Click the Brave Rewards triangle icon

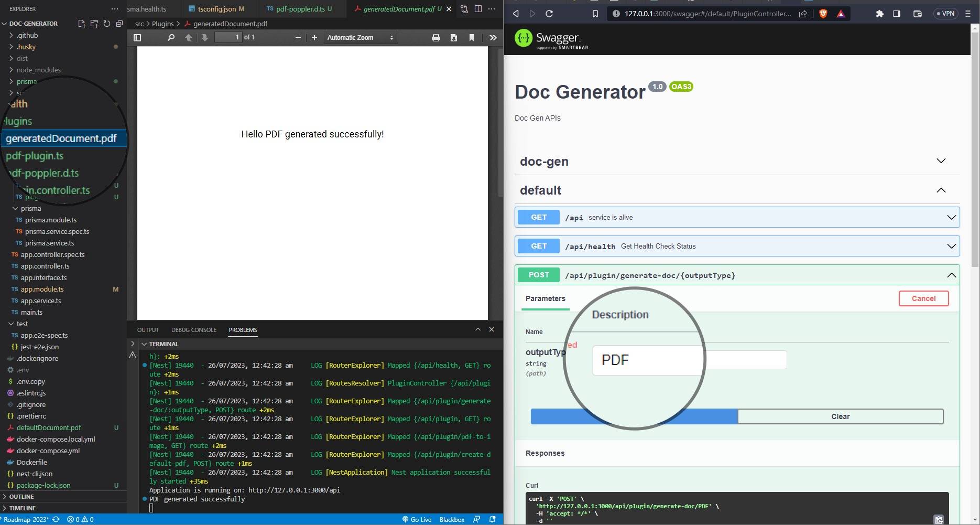[x=841, y=14]
